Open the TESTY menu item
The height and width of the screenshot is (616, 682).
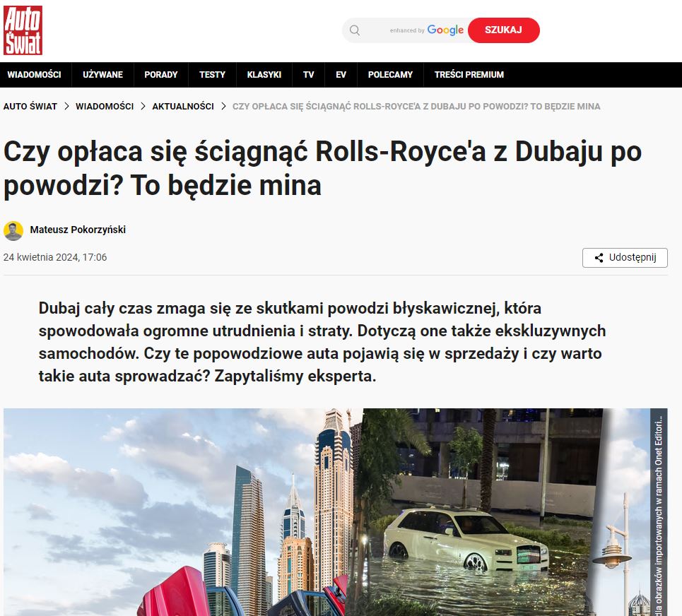click(212, 75)
